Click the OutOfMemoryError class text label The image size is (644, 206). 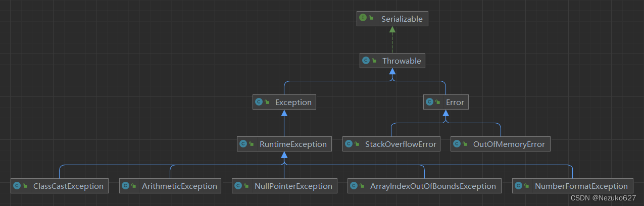pos(509,144)
